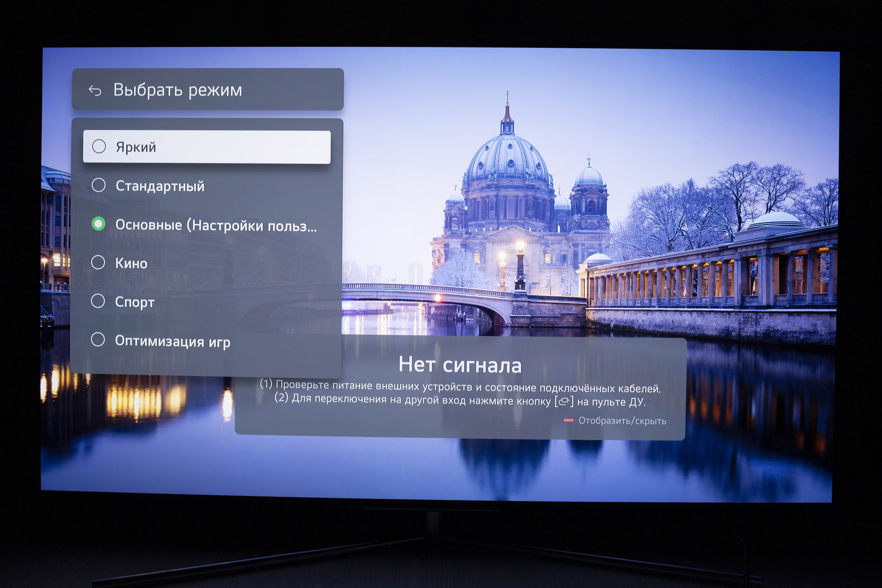The height and width of the screenshot is (588, 882).
Task: Click the Основные (Настройки польз... label
Action: (215, 225)
